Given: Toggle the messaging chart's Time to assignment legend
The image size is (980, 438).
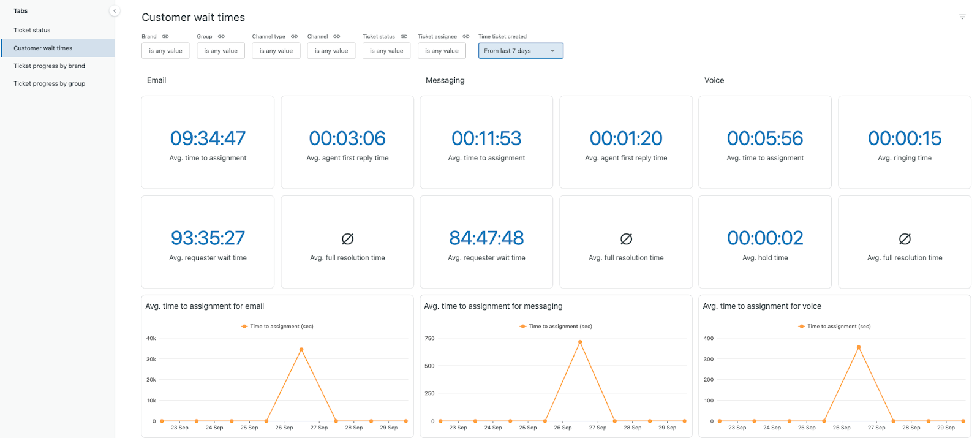Looking at the screenshot, I should [556, 327].
